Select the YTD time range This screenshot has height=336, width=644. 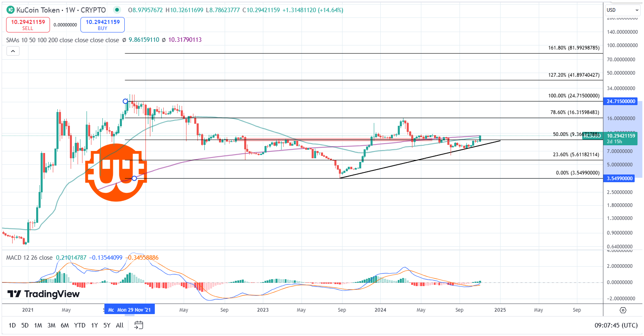(x=80, y=325)
